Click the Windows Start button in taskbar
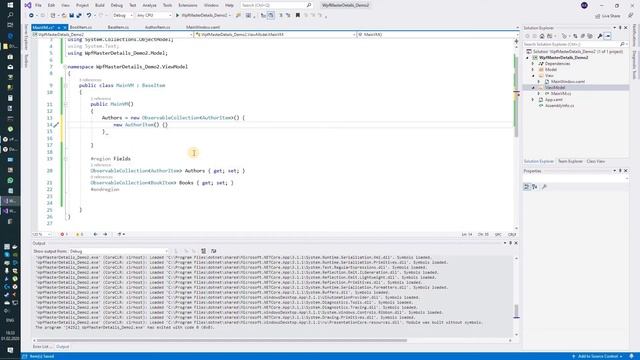 pyautogui.click(x=10, y=5)
